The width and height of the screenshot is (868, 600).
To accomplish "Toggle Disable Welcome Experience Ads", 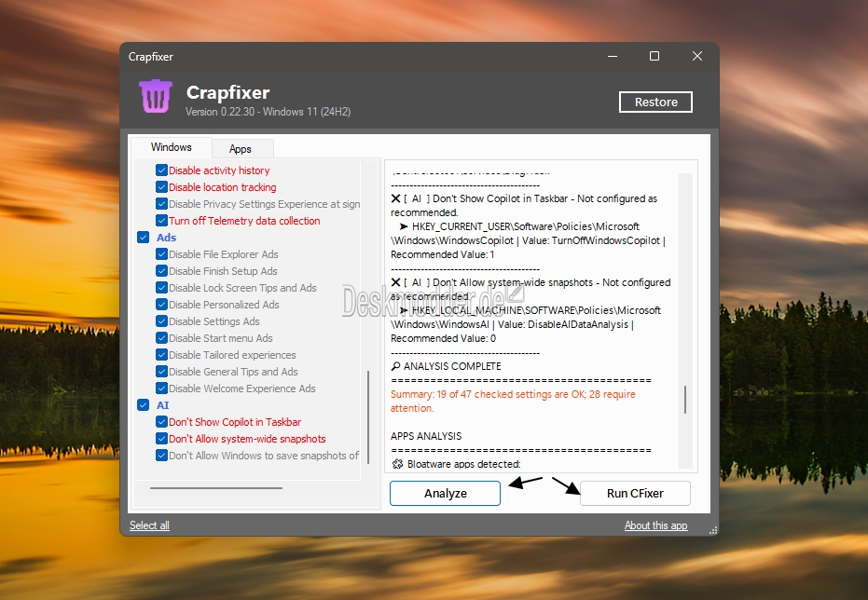I will pos(161,389).
